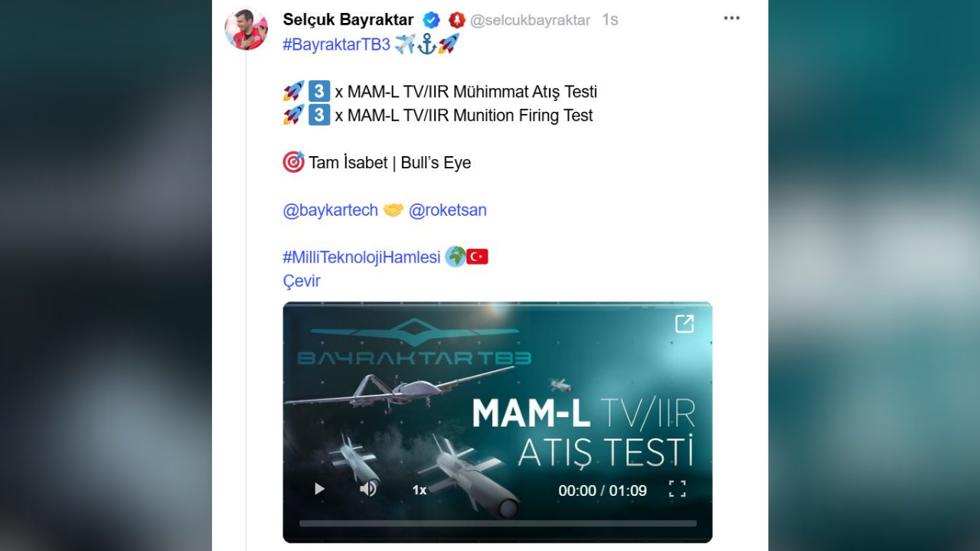The width and height of the screenshot is (980, 551).
Task: Click the blue verified badge icon
Action: [432, 20]
